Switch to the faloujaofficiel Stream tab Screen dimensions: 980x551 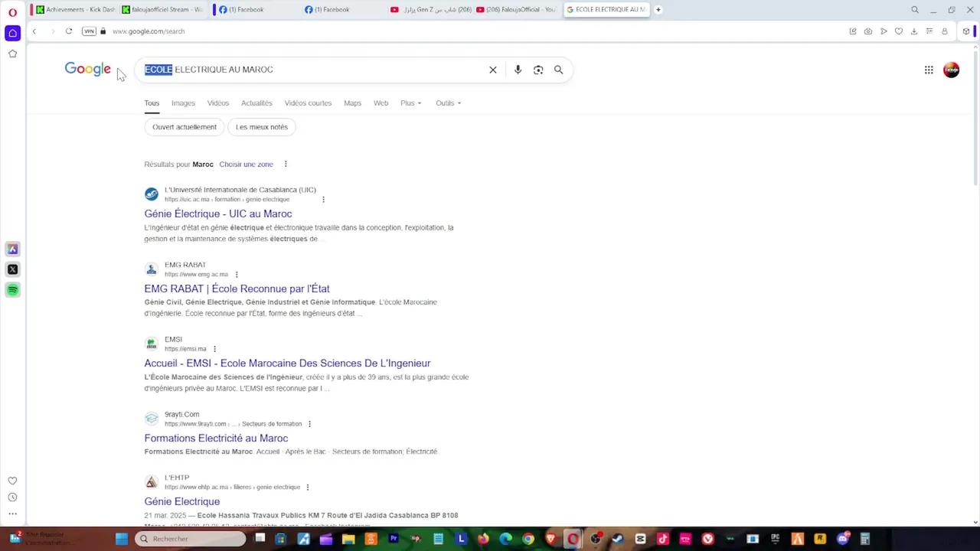pyautogui.click(x=162, y=9)
